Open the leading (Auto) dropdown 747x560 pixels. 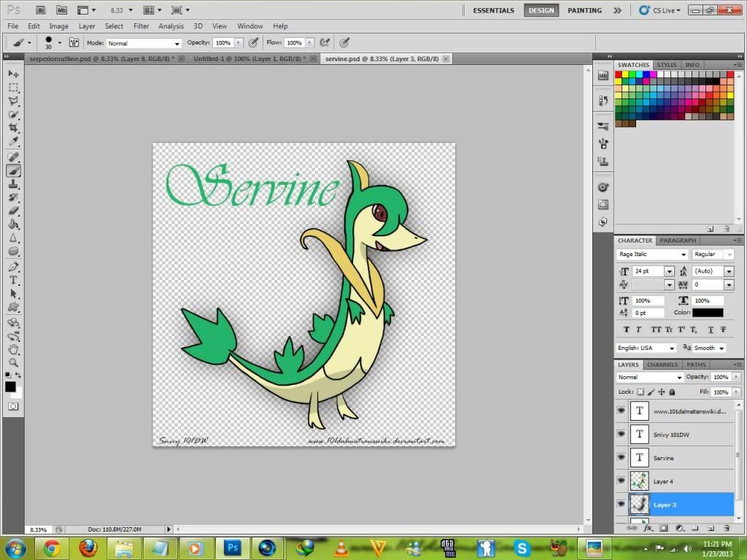tap(729, 271)
